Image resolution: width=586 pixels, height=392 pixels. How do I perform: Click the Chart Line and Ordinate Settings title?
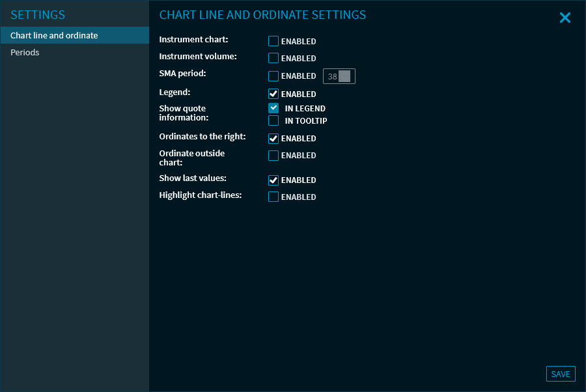click(262, 15)
